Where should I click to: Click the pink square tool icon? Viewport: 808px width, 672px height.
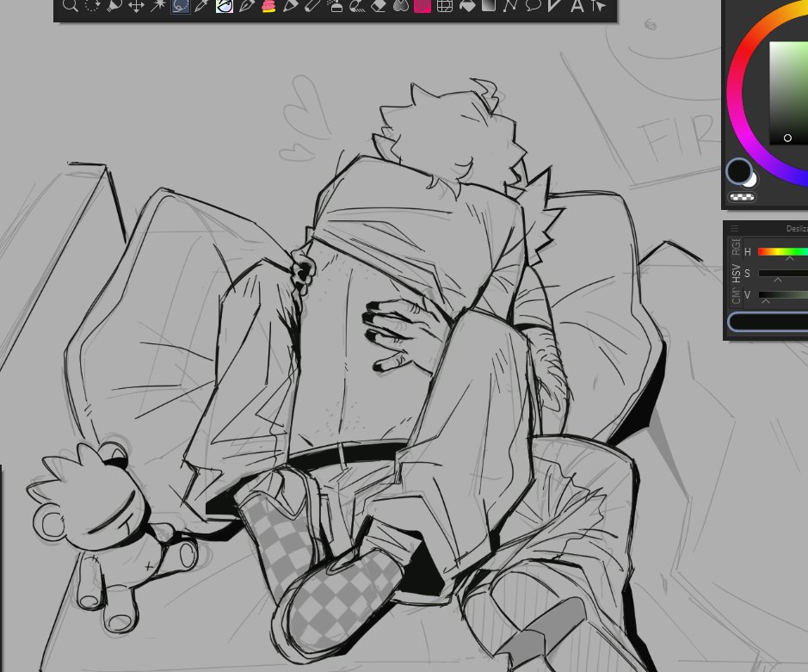[423, 6]
